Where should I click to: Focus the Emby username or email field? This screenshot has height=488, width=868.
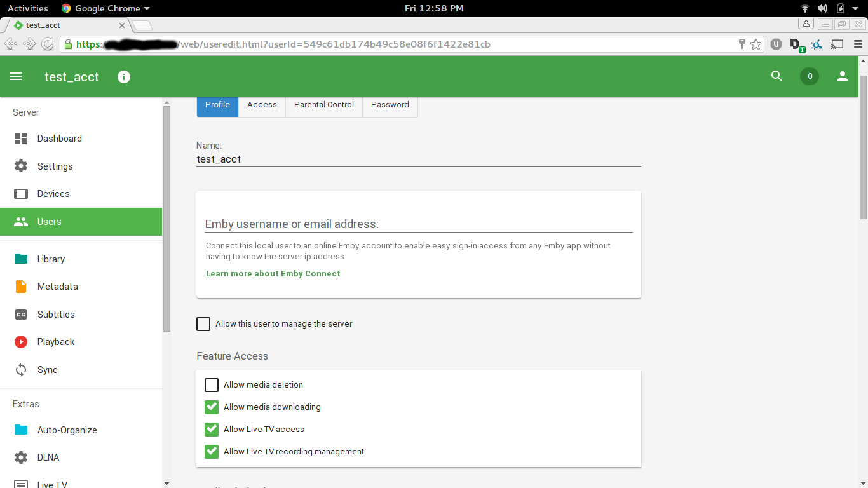pos(418,224)
